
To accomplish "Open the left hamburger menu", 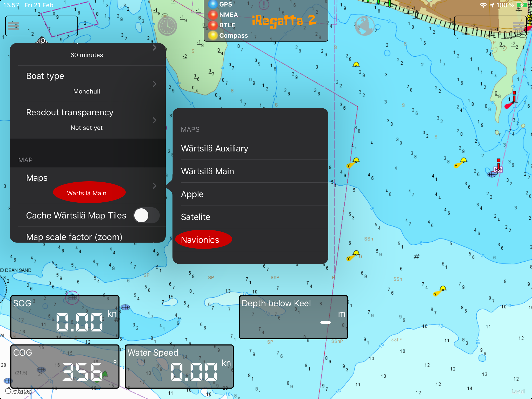I will tap(14, 26).
